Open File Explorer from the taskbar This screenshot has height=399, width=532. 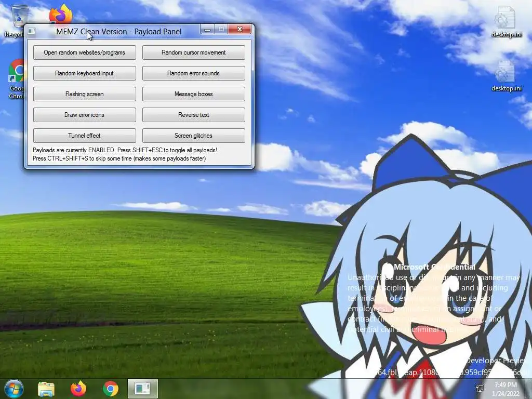click(46, 389)
